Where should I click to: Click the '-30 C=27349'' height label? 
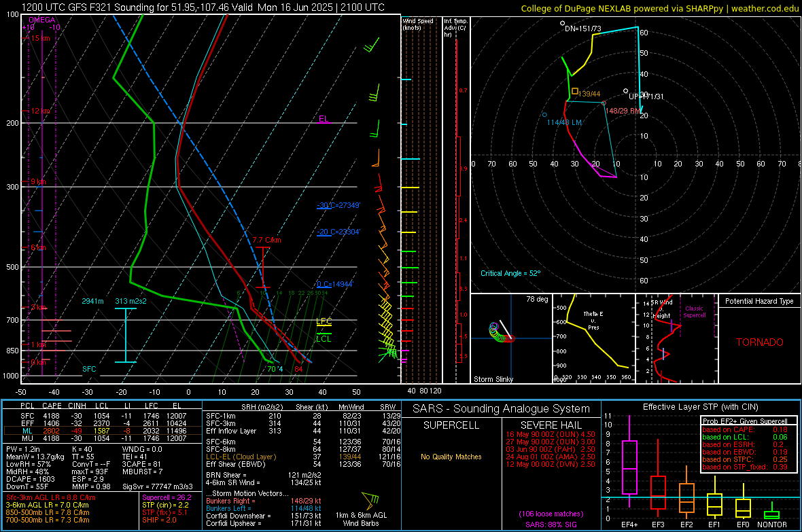(x=338, y=205)
